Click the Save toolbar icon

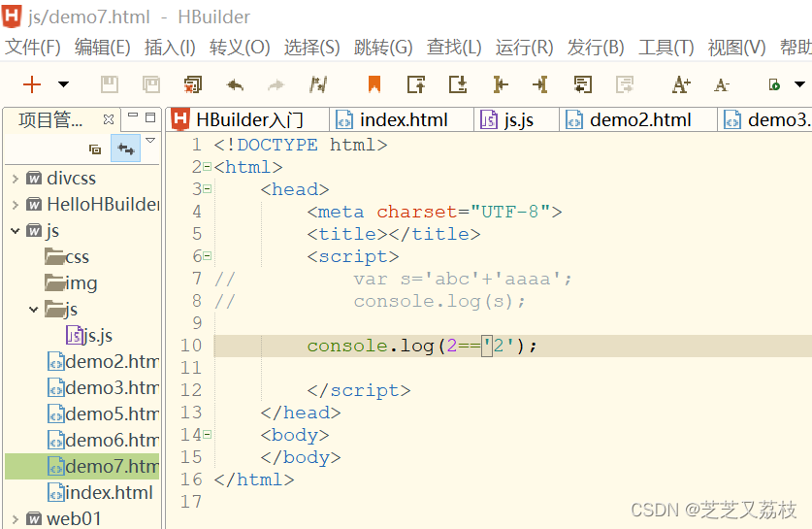pos(110,84)
